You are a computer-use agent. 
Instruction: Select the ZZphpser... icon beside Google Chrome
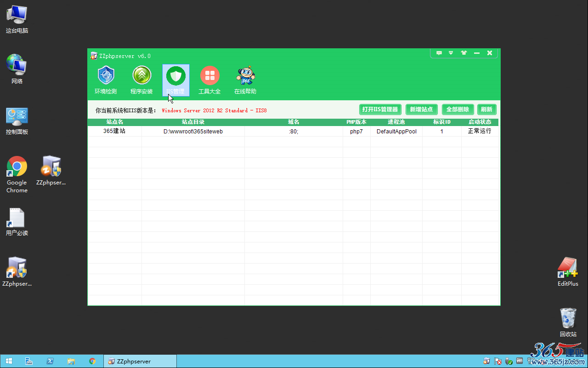[x=51, y=171]
